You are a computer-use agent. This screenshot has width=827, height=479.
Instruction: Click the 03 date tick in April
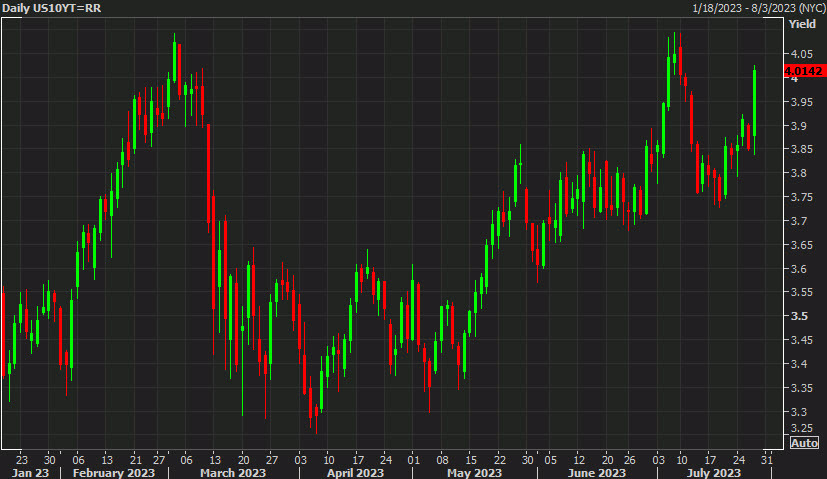click(300, 459)
